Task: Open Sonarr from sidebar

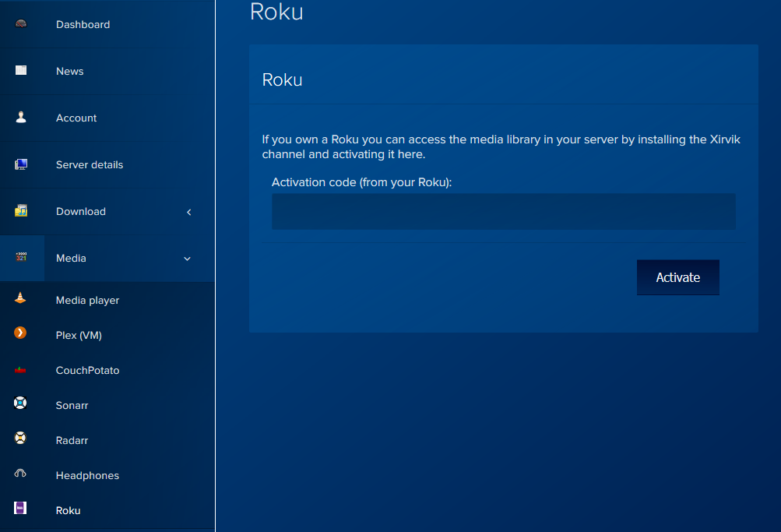Action: coord(72,406)
